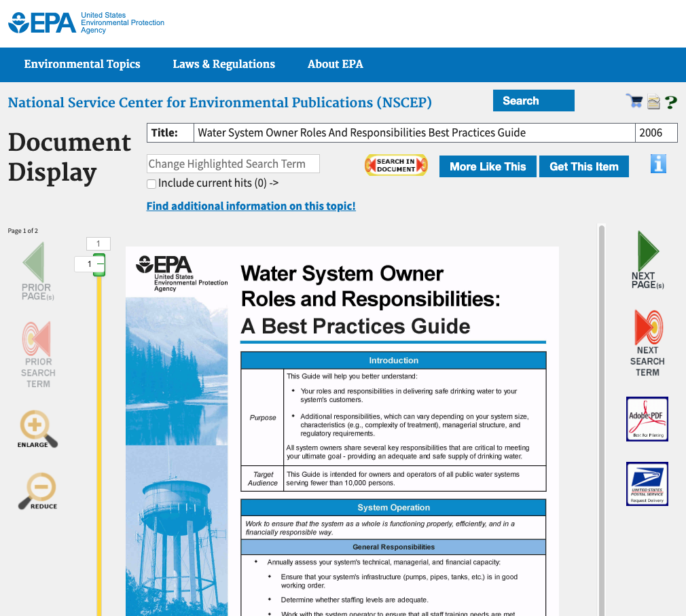Click the blue Search button
This screenshot has width=686, height=616.
533,101
